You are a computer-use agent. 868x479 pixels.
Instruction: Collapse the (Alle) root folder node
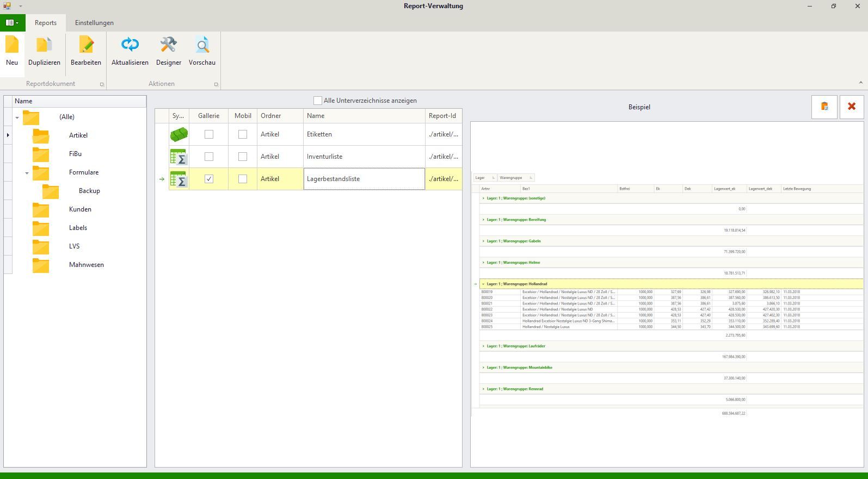click(x=17, y=117)
